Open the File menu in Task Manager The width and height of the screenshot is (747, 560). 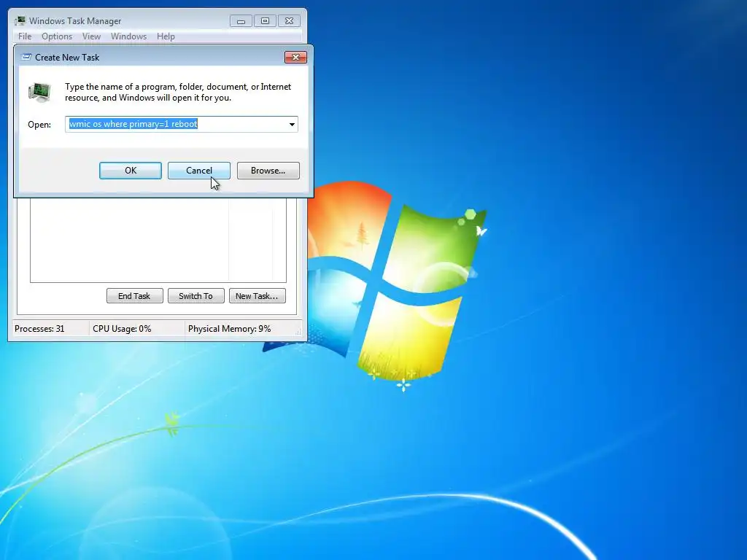click(25, 36)
